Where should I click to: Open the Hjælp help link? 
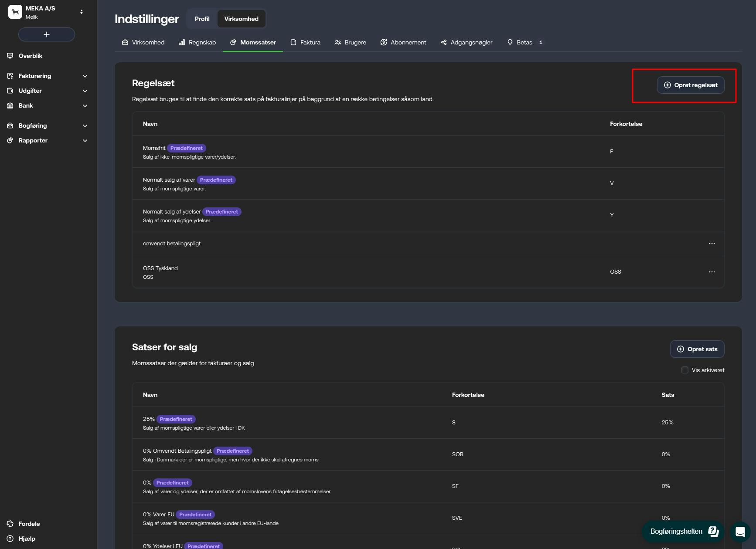(27, 539)
